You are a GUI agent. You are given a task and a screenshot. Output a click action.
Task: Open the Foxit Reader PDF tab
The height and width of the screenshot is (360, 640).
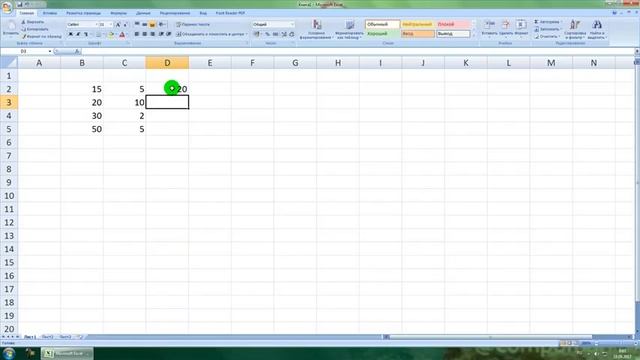click(230, 13)
